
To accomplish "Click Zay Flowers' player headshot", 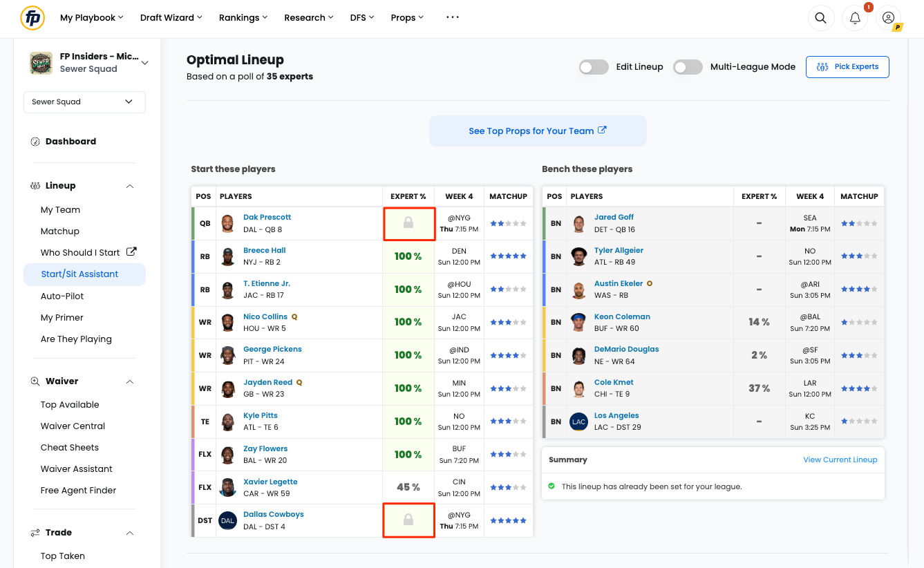I will point(228,455).
